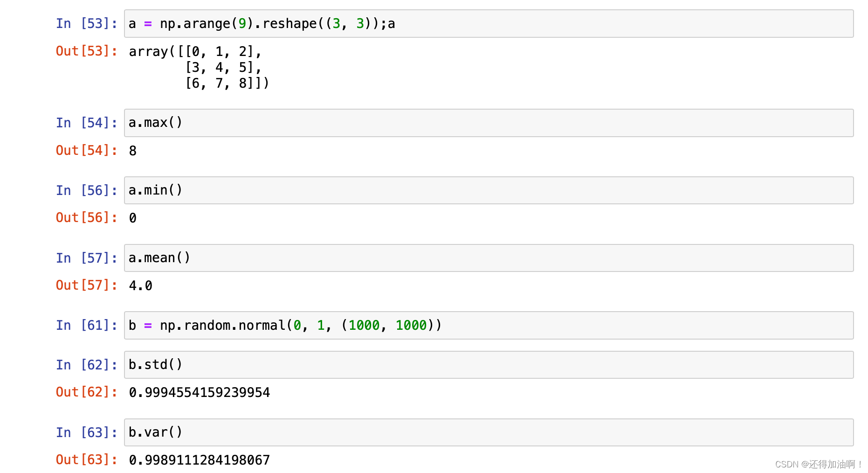
Task: Click the variance output 0.9989111284198067
Action: tap(199, 460)
